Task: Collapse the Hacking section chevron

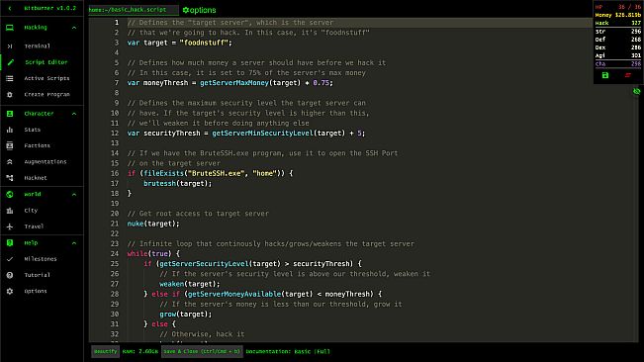Action: 74,28
